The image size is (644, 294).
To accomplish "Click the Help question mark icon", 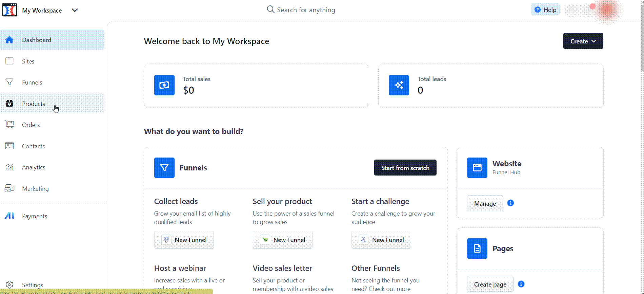I will pos(538,10).
